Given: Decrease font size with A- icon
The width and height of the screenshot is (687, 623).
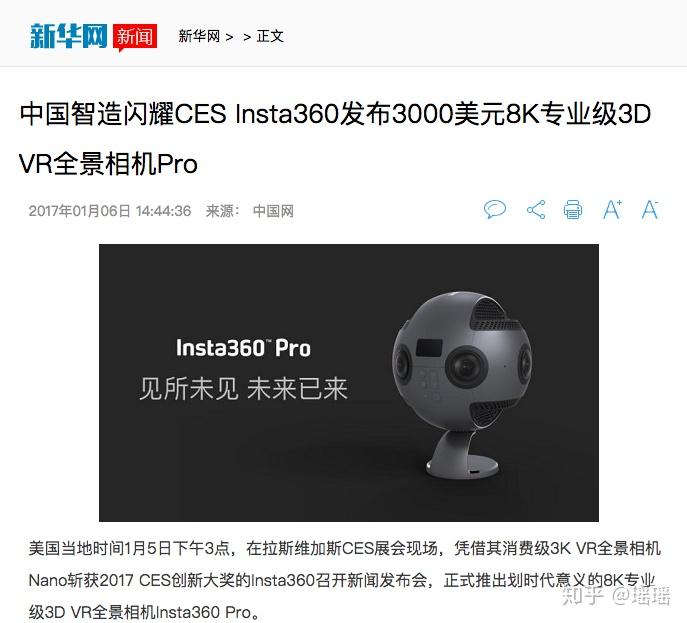Looking at the screenshot, I should pyautogui.click(x=650, y=209).
